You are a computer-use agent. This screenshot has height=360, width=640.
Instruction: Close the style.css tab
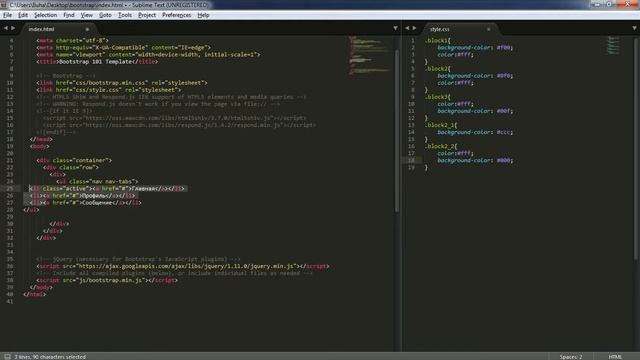[x=488, y=29]
